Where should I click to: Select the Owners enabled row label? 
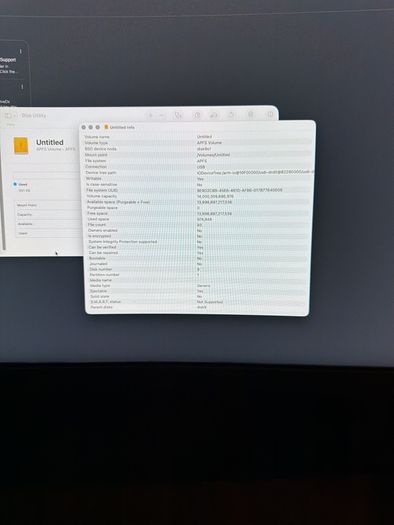(102, 230)
